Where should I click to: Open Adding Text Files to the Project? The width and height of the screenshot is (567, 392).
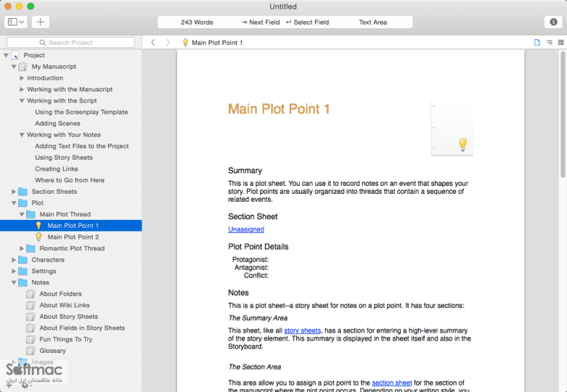(82, 146)
